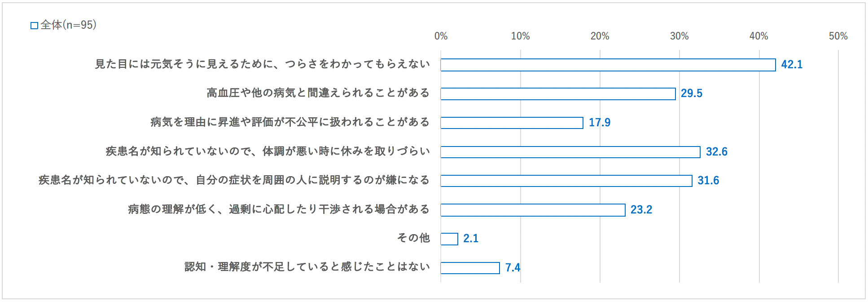Image resolution: width=868 pixels, height=302 pixels.
Task: Click the bar valued 7.4
Action: pos(470,268)
